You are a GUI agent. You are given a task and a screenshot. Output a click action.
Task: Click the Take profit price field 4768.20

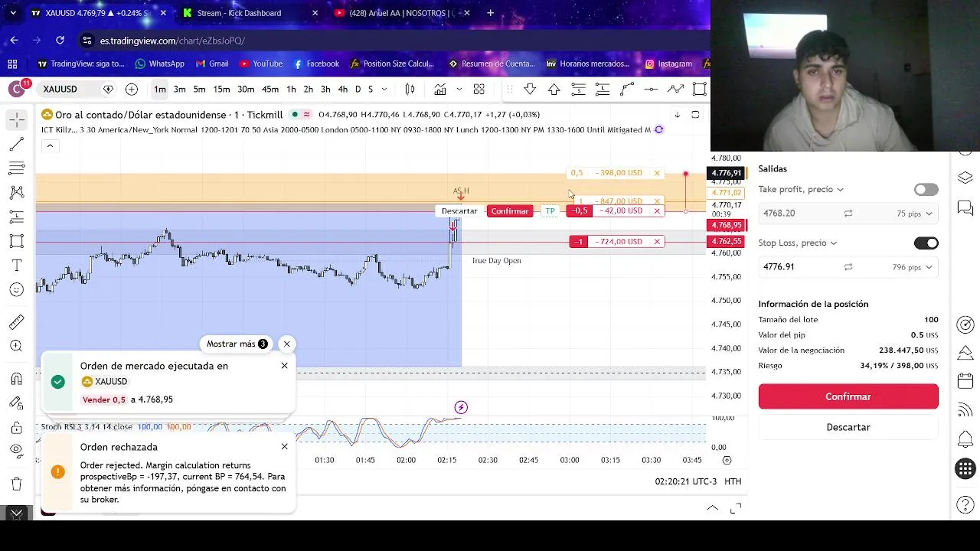click(x=796, y=214)
